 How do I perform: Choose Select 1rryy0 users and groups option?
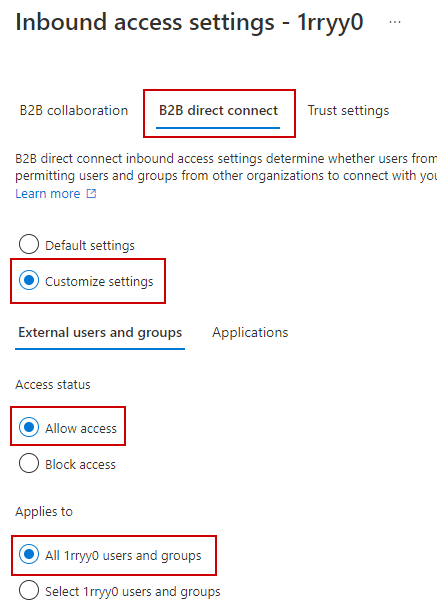[x=29, y=591]
